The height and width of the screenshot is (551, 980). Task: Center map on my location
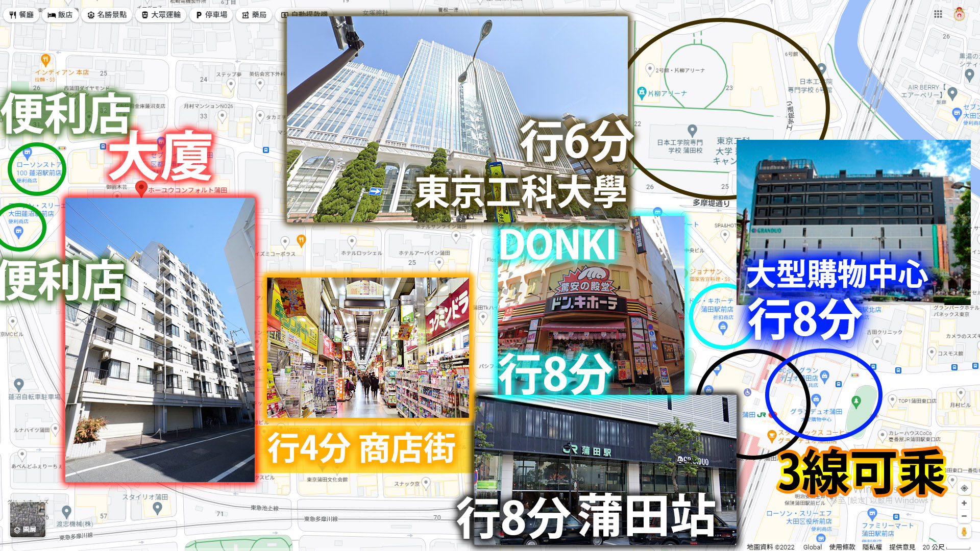pyautogui.click(x=964, y=488)
